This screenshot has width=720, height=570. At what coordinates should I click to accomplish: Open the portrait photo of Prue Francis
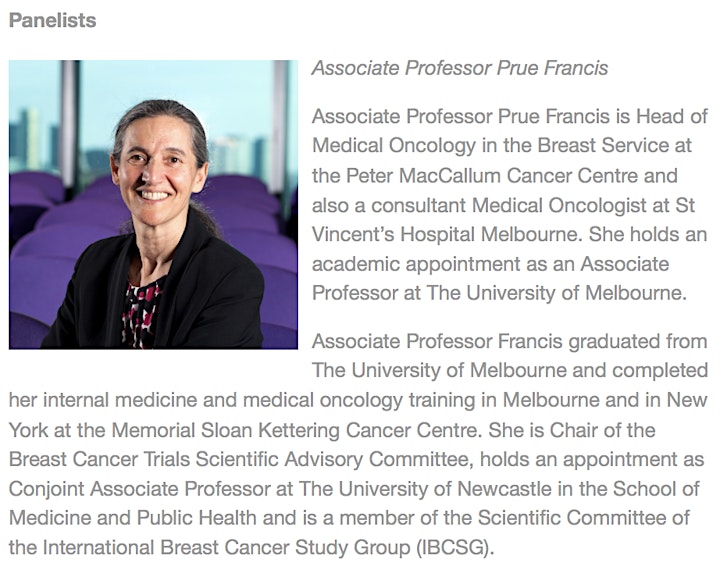(153, 204)
